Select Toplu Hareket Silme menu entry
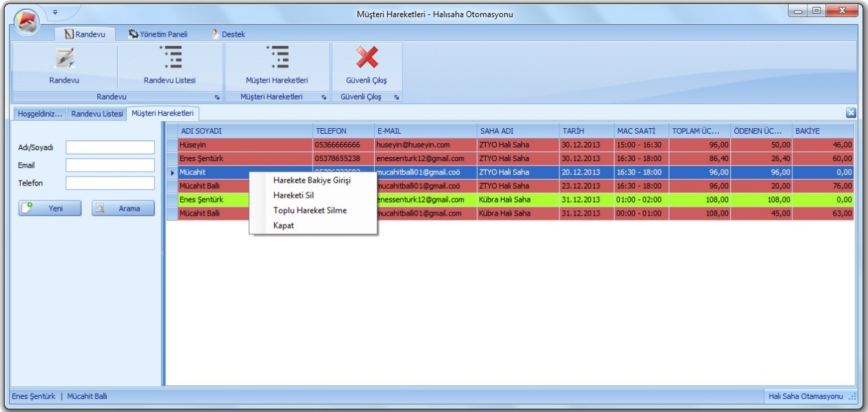The image size is (868, 412). (310, 211)
